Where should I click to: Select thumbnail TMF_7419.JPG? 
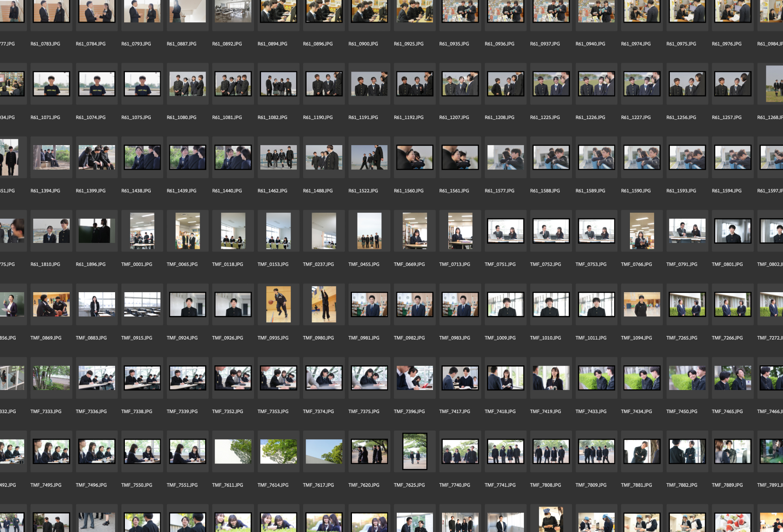click(551, 378)
